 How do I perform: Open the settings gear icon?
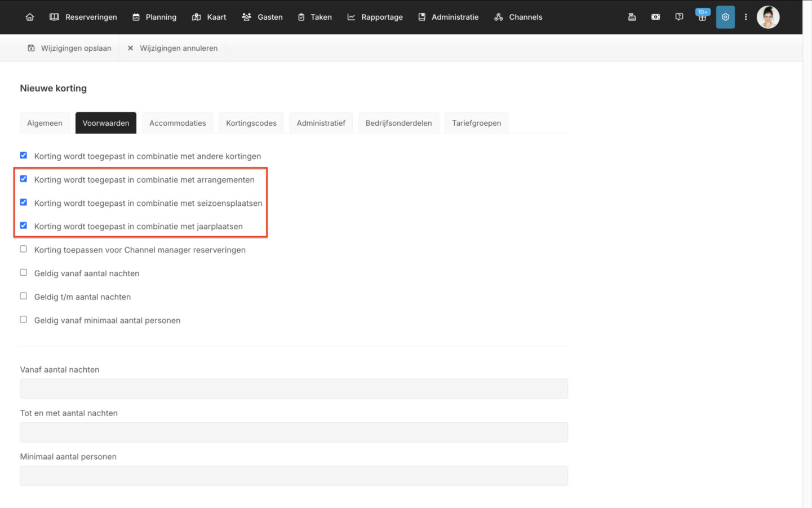725,17
